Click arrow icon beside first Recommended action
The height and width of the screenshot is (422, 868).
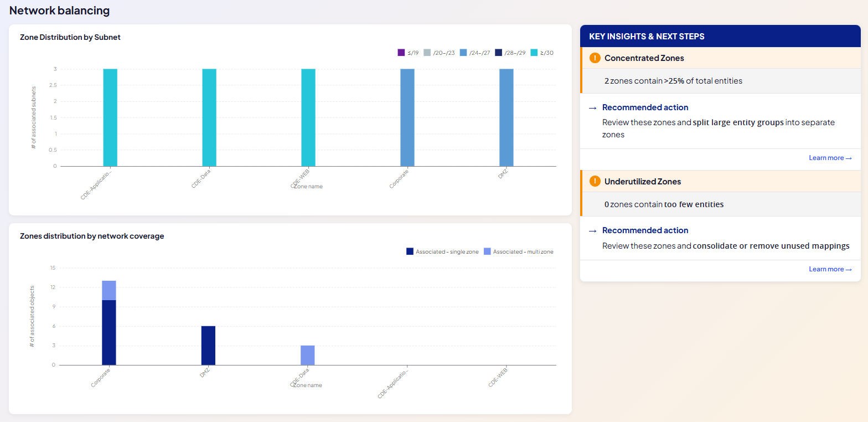pos(592,108)
